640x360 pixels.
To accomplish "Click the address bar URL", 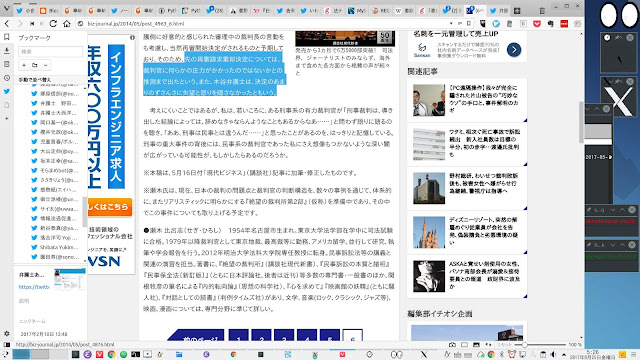I will click(x=136, y=24).
